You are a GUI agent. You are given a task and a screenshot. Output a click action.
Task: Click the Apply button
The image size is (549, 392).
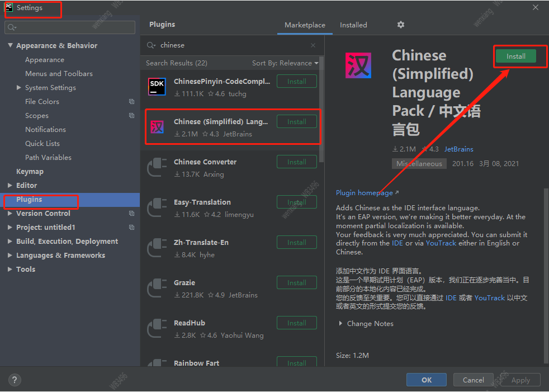pyautogui.click(x=520, y=380)
